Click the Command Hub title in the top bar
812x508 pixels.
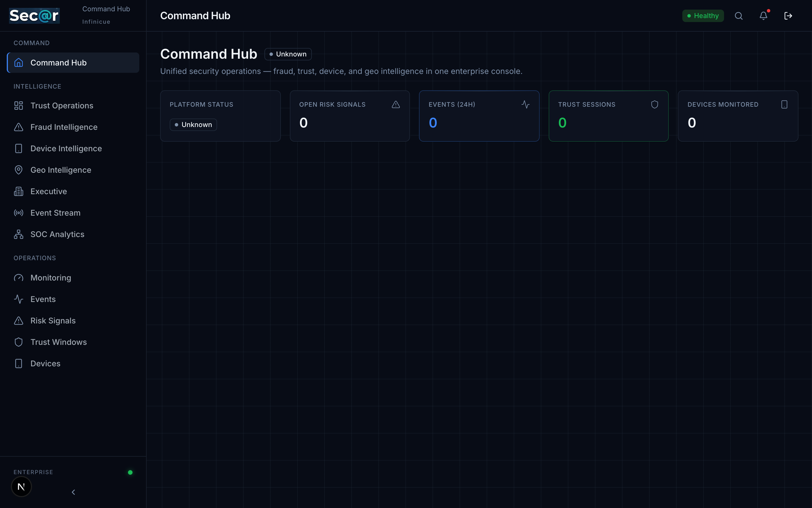pos(195,16)
